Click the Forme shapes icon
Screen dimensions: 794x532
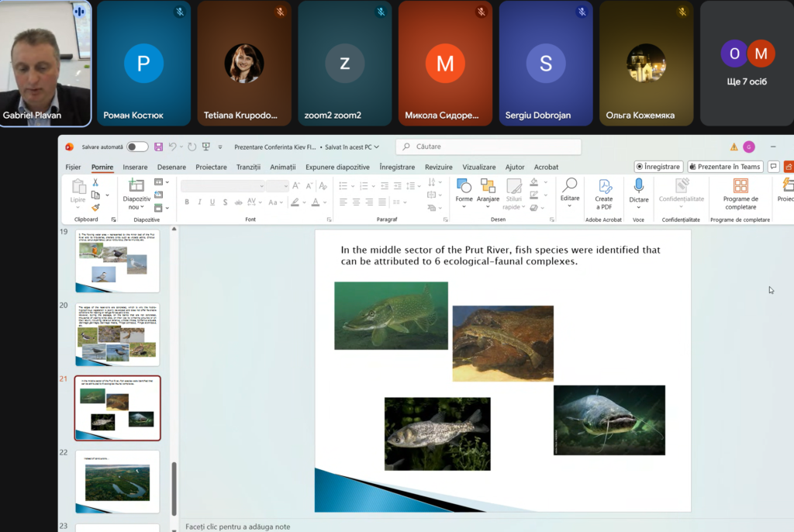point(464,186)
